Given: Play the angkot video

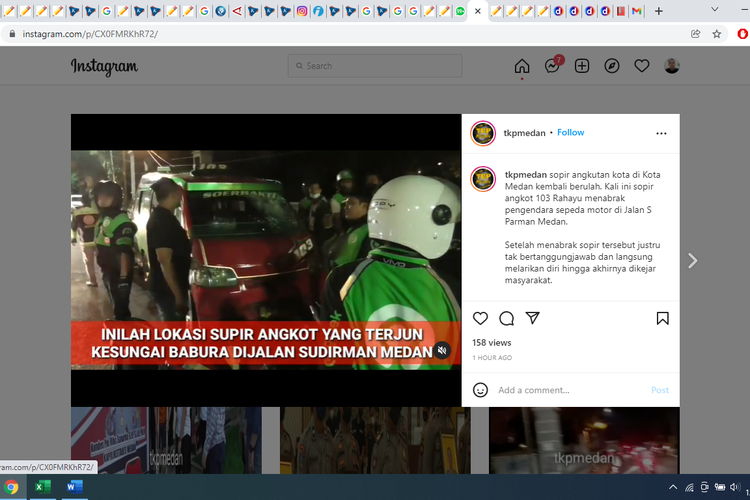Looking at the screenshot, I should pos(265,260).
